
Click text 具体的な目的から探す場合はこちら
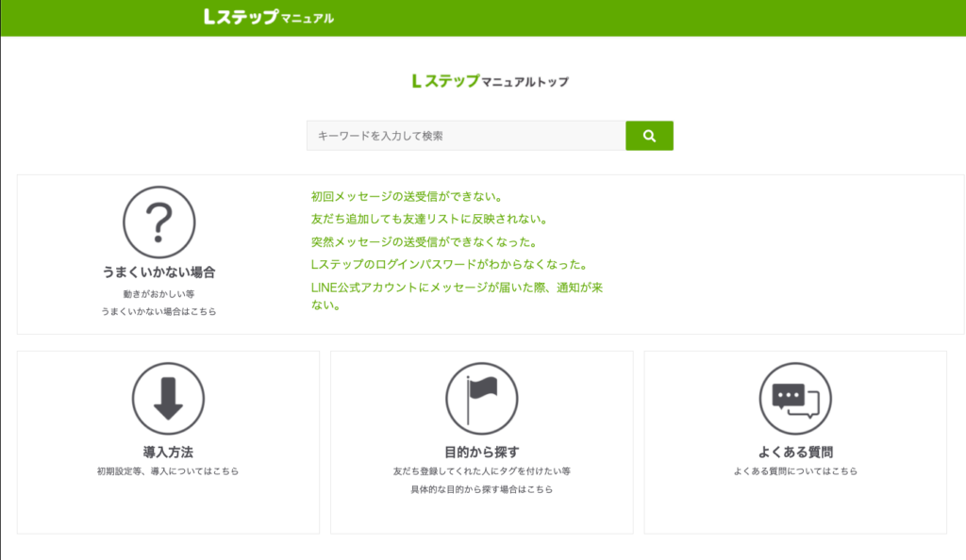click(x=482, y=489)
